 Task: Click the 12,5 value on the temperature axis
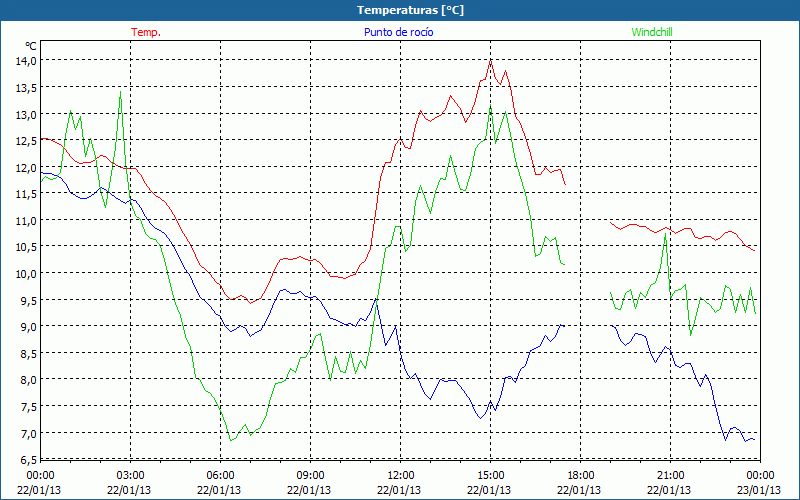[x=27, y=141]
